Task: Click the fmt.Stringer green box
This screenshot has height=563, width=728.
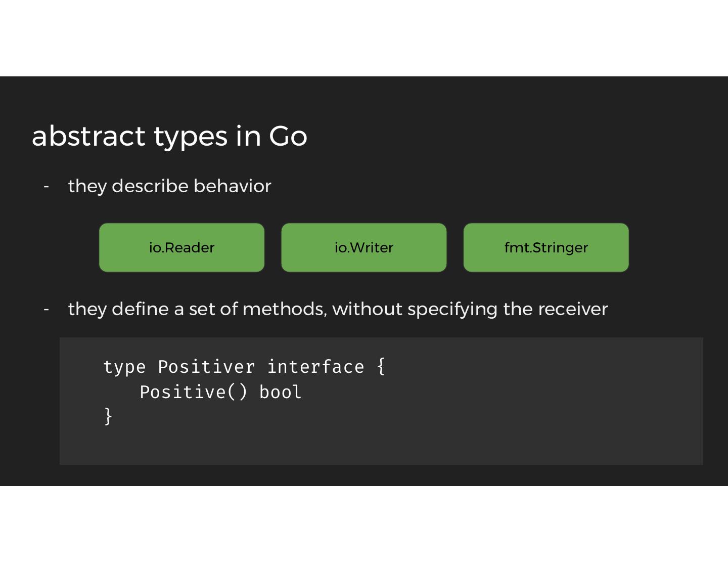Action: coord(546,247)
